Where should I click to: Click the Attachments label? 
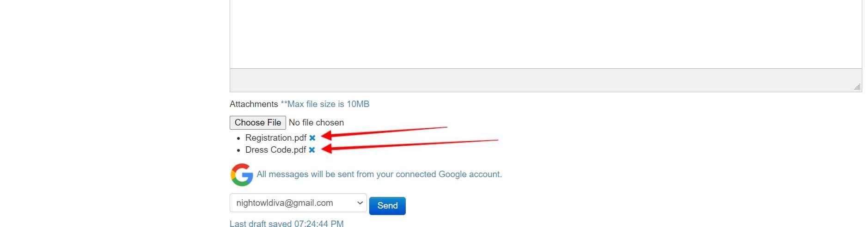[x=254, y=104]
